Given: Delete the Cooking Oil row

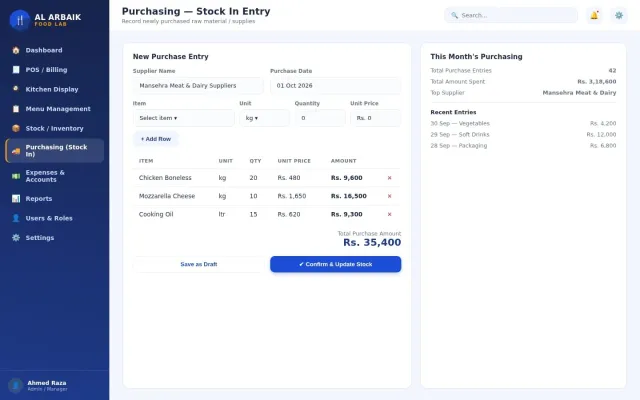Looking at the screenshot, I should [389, 214].
